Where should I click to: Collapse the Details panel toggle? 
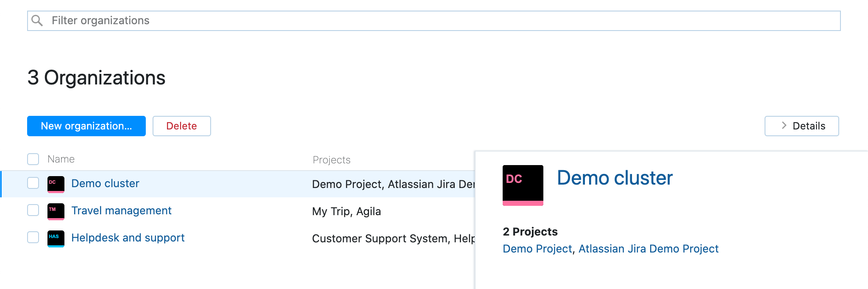[801, 126]
